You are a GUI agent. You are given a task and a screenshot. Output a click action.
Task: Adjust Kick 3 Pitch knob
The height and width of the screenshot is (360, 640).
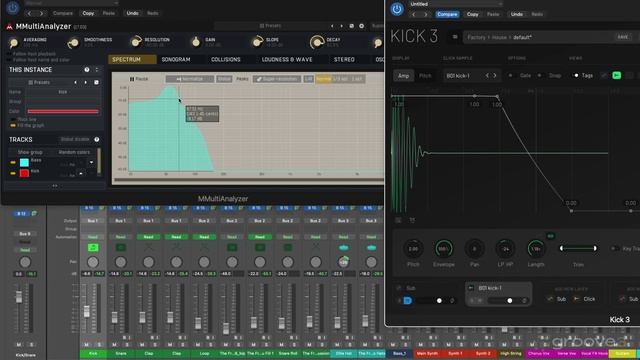[x=413, y=249]
